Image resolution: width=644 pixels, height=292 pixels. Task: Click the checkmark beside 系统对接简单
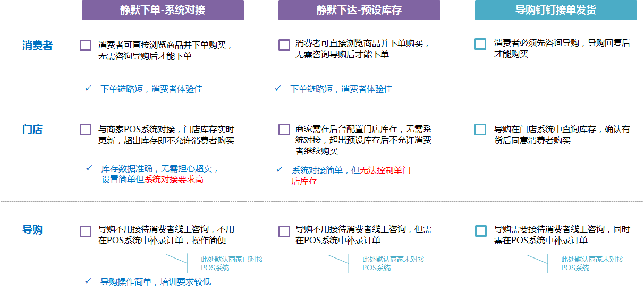click(279, 170)
